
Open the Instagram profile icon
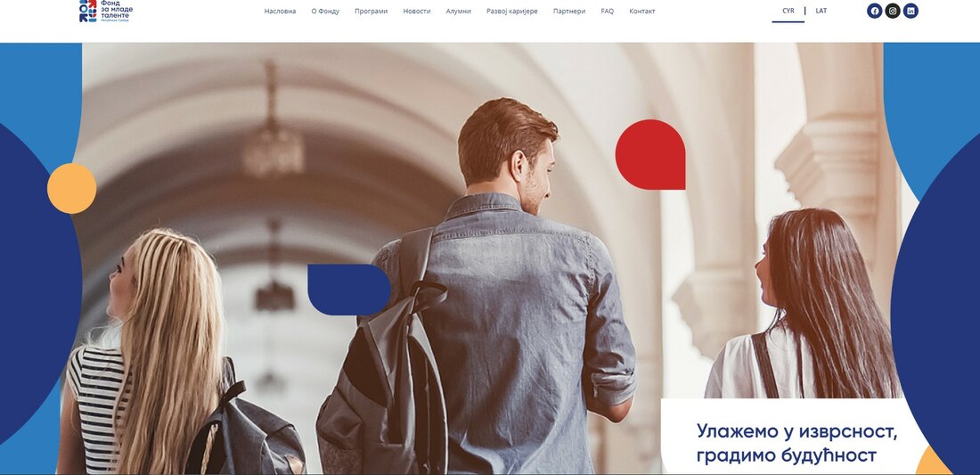pos(893,11)
